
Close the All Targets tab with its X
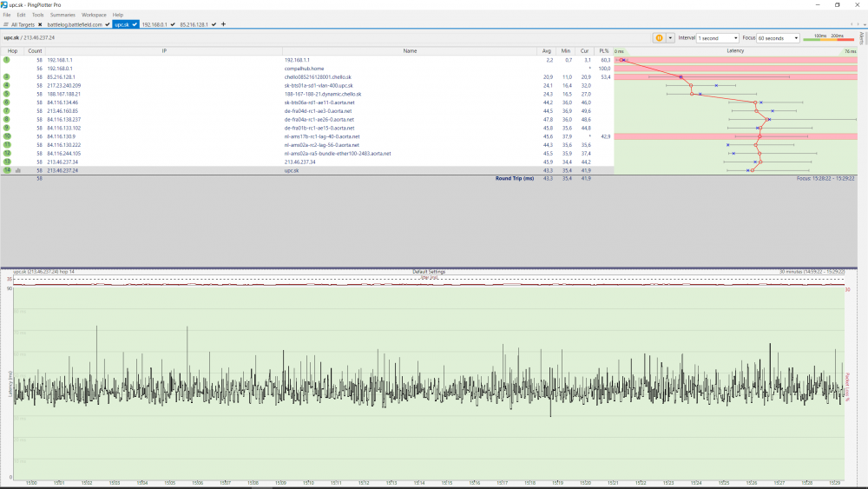click(42, 24)
